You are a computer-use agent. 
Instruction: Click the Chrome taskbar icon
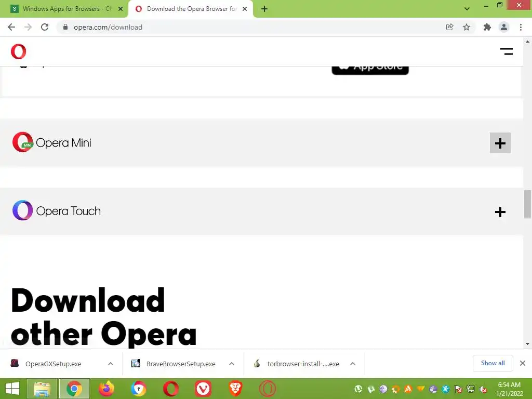[74, 389]
